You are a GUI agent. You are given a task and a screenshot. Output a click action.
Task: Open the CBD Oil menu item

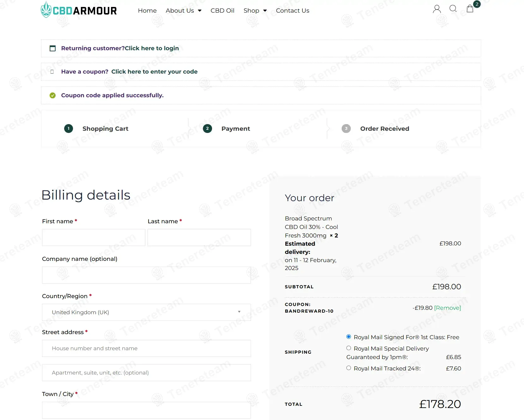[x=222, y=10]
